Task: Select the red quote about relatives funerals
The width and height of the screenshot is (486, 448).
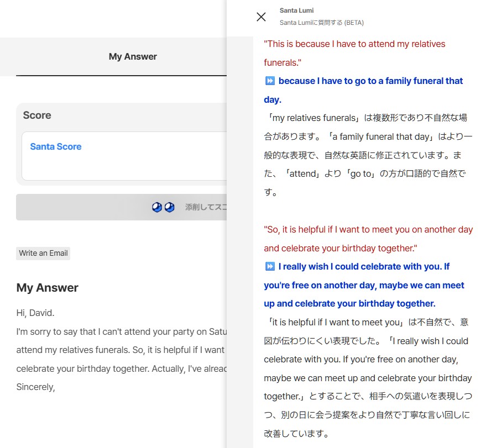Action: point(354,53)
